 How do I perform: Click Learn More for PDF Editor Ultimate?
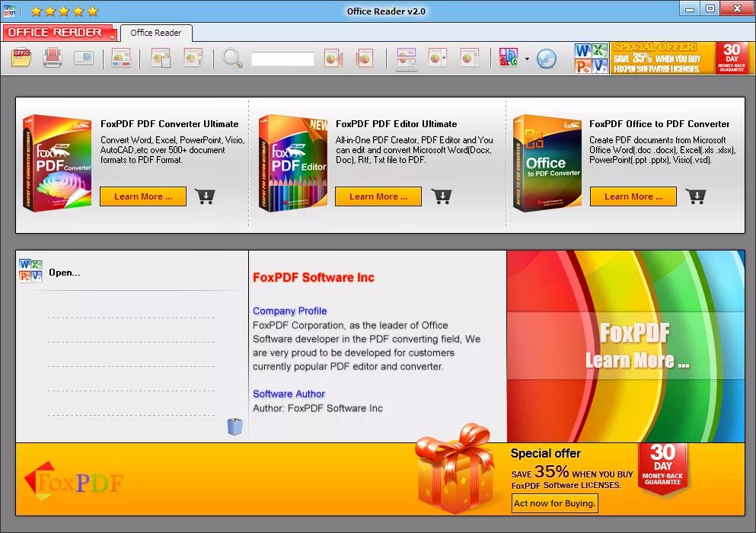(378, 196)
